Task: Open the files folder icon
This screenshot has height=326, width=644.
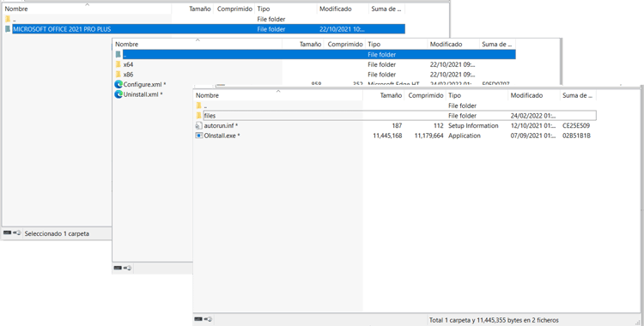Action: tap(199, 115)
